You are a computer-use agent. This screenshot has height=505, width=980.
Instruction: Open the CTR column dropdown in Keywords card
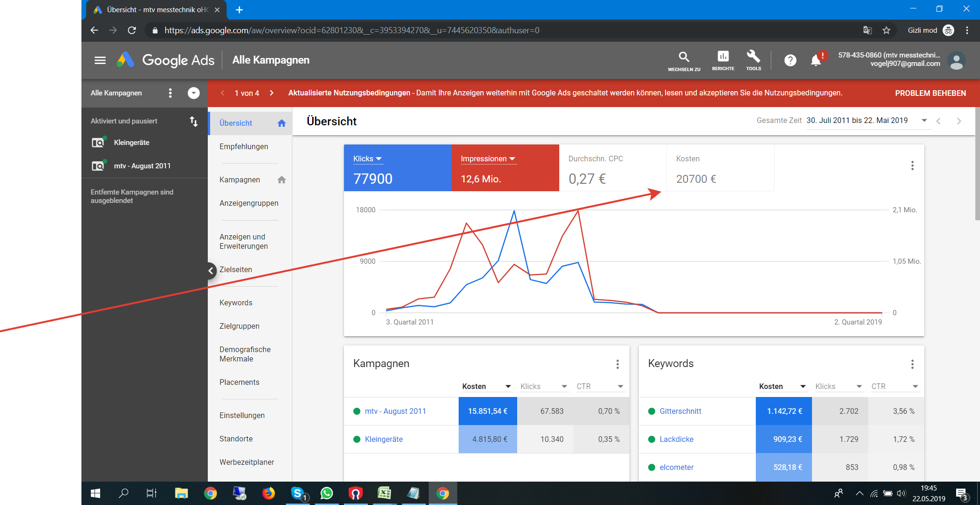pyautogui.click(x=915, y=387)
